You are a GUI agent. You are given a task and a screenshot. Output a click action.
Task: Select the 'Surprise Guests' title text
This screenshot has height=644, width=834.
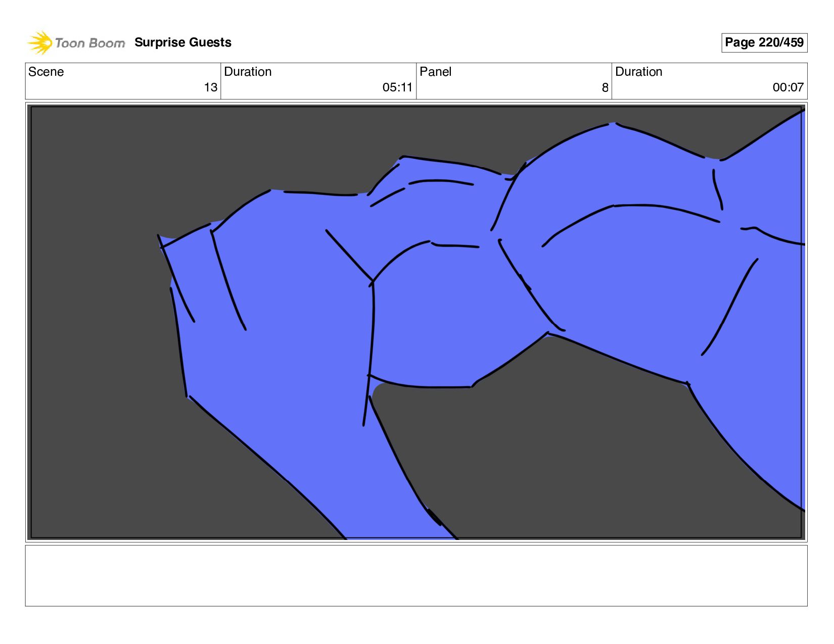[183, 42]
